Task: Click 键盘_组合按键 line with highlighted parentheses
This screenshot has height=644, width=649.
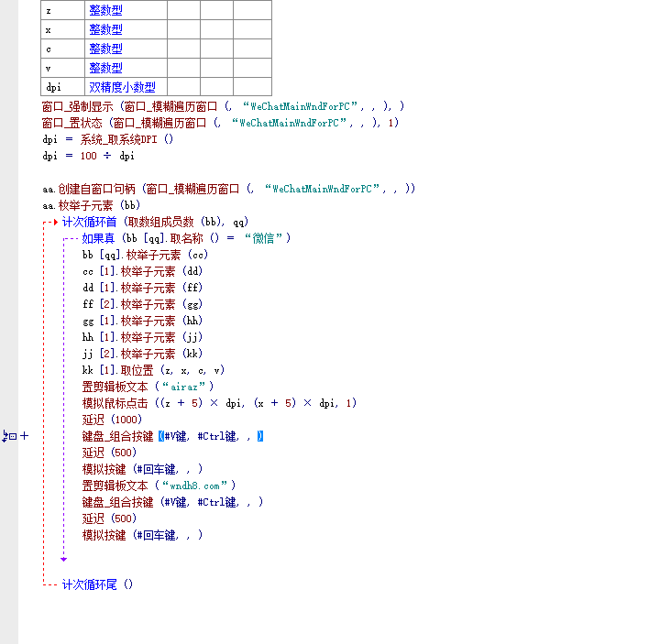Action: tap(172, 436)
